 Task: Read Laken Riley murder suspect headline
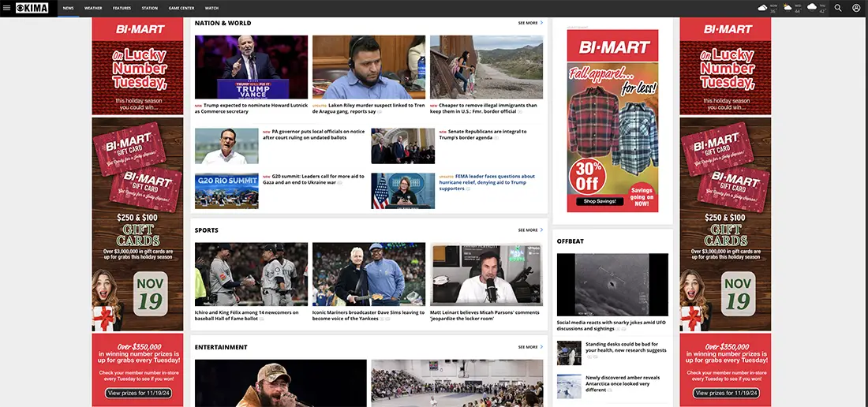click(x=369, y=108)
